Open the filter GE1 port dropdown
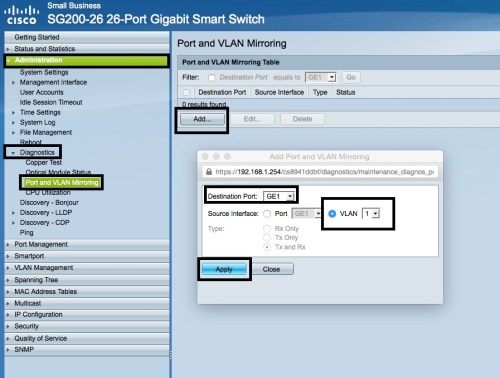This screenshot has width=500, height=378. click(x=321, y=77)
